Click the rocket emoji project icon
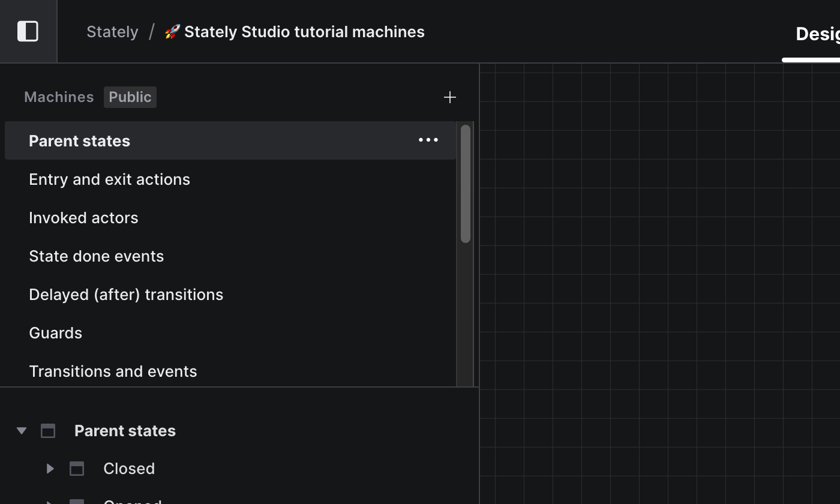The height and width of the screenshot is (504, 840). [172, 32]
